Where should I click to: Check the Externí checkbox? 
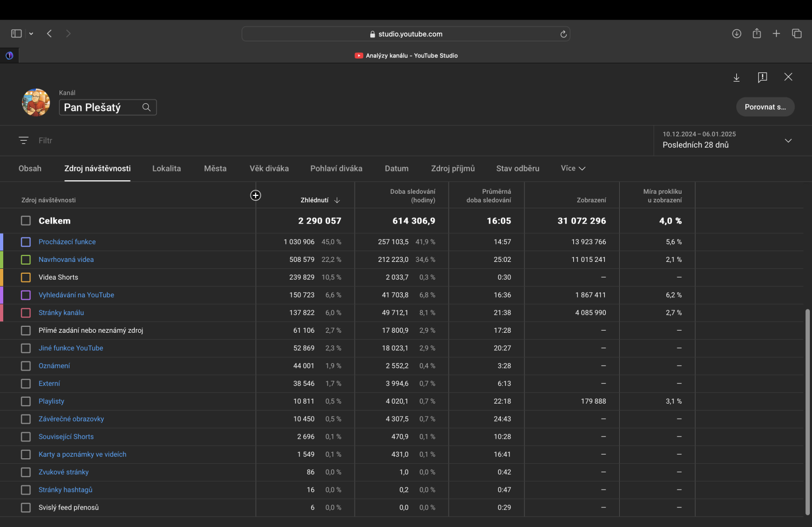[x=25, y=384]
